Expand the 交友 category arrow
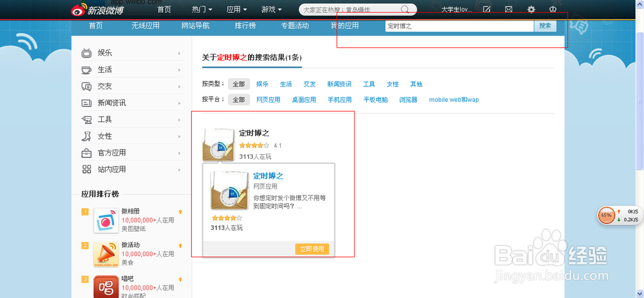 pyautogui.click(x=180, y=86)
